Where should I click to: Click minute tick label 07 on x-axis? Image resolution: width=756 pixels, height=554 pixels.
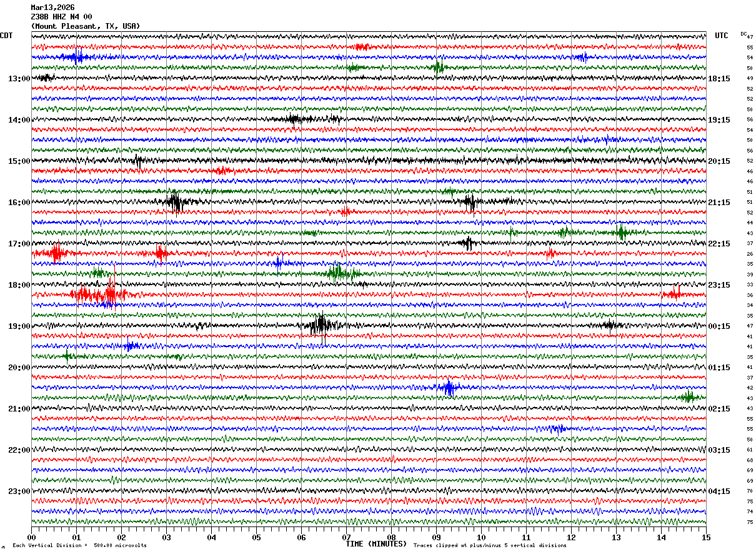(346, 537)
